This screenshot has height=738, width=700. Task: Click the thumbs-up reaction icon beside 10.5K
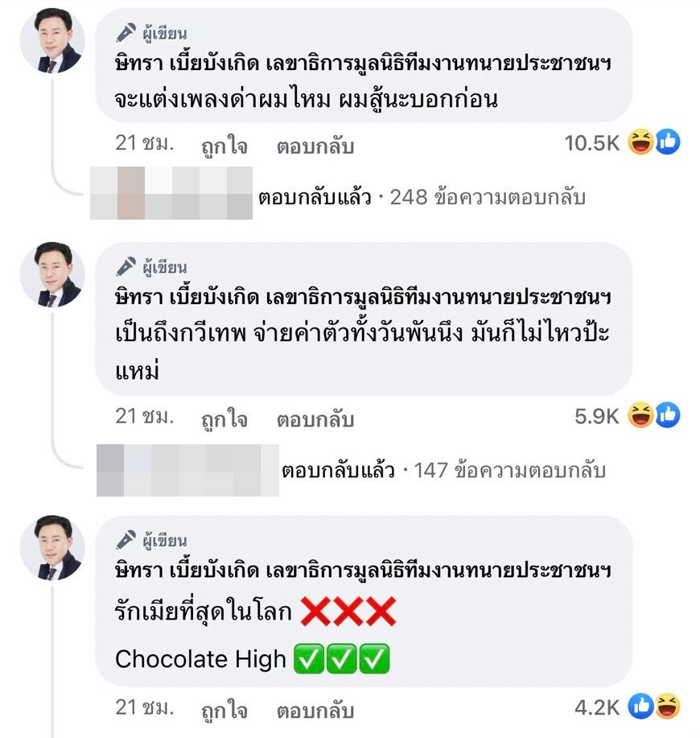(668, 143)
